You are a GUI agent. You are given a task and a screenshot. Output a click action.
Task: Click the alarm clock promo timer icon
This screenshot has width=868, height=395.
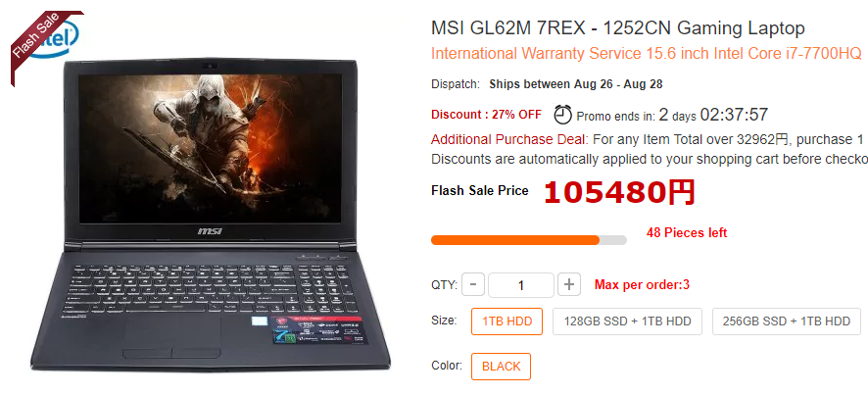563,116
